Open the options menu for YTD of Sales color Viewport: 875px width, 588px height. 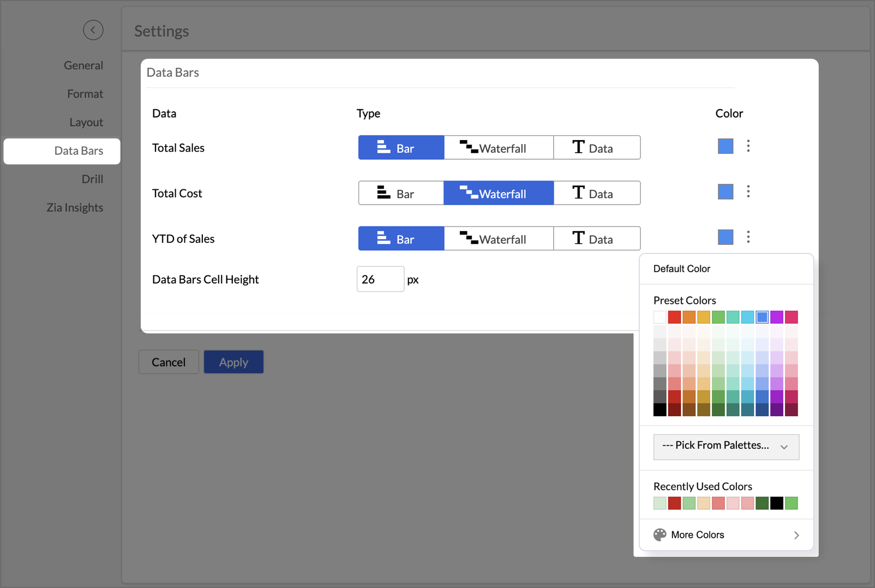click(x=748, y=237)
